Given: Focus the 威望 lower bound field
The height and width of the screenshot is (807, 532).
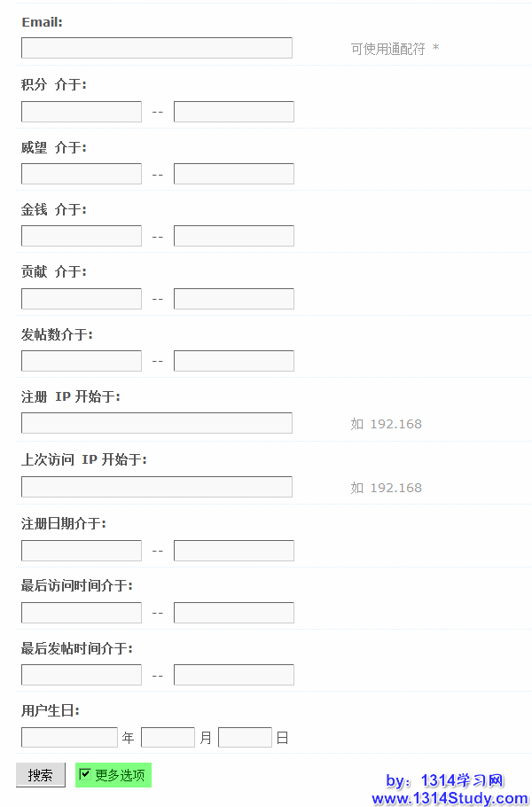Looking at the screenshot, I should pyautogui.click(x=82, y=174).
